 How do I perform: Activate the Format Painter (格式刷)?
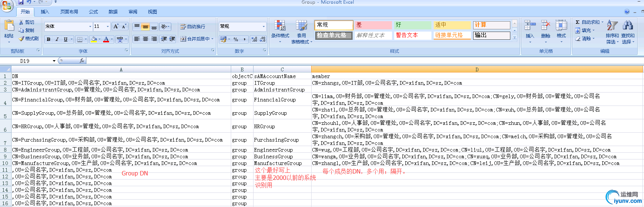(29, 39)
